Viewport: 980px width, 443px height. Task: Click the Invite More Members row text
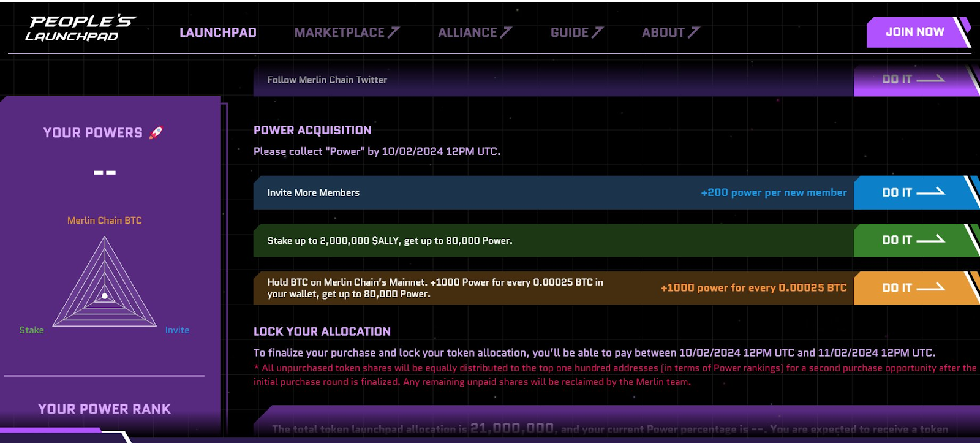314,192
